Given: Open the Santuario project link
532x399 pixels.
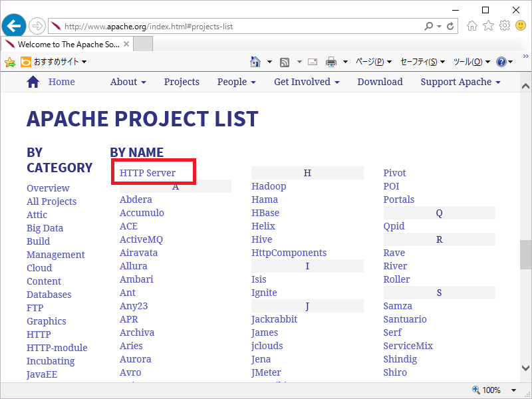Looking at the screenshot, I should pos(405,319).
